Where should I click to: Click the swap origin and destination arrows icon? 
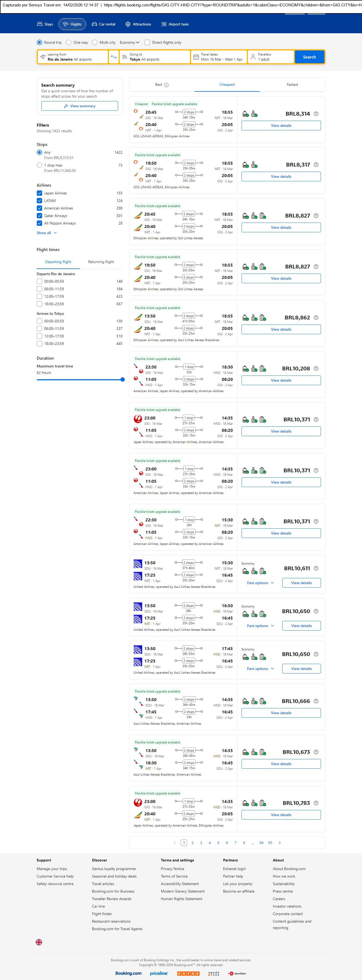coord(114,57)
